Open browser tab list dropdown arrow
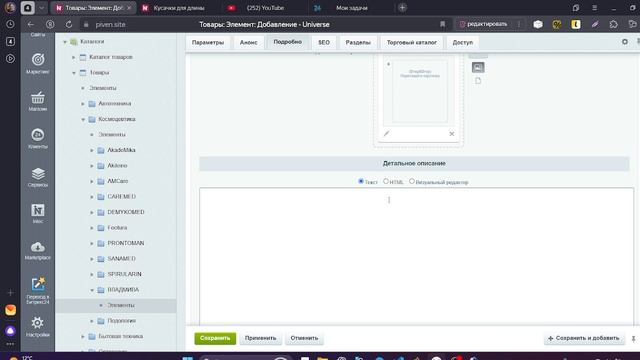Image resolution: width=640 pixels, height=360 pixels. (x=41, y=8)
